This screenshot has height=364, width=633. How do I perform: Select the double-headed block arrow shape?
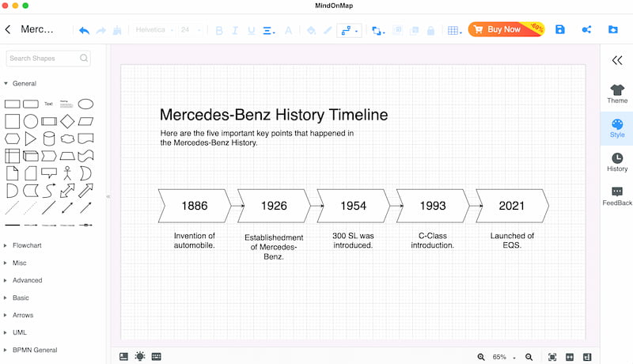[67, 191]
